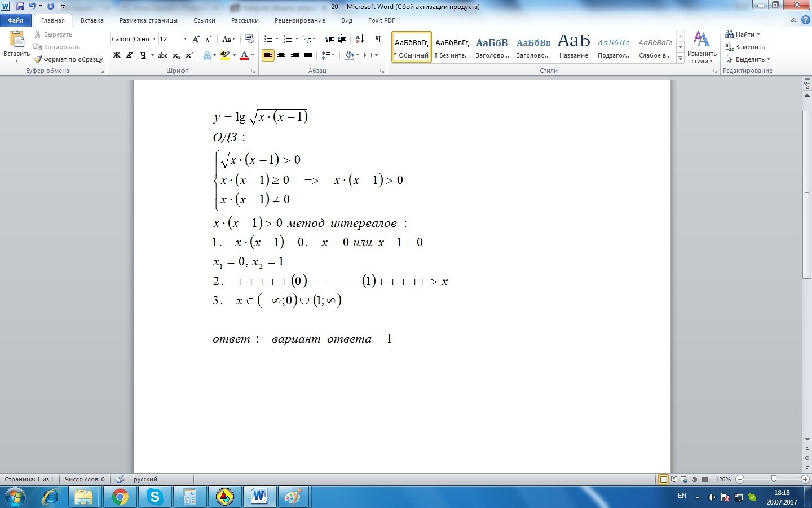This screenshot has height=508, width=812.
Task: Switch to the Вставка tab
Action: [x=92, y=20]
